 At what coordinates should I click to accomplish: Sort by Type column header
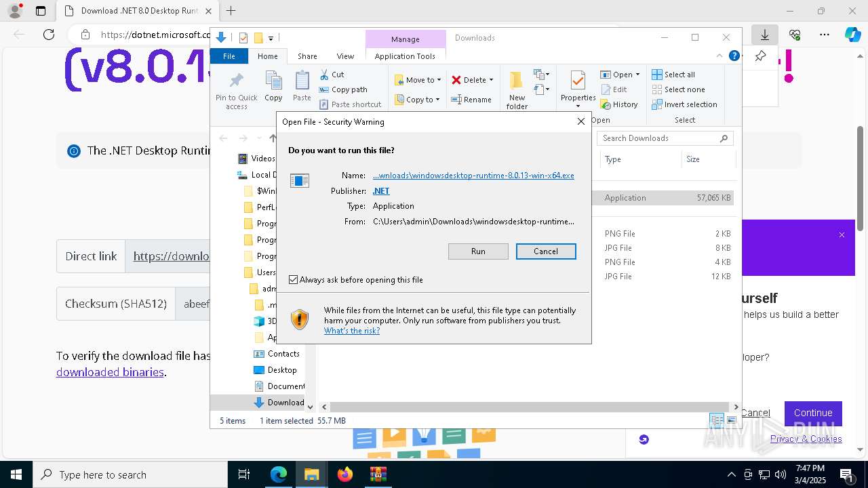(641, 159)
